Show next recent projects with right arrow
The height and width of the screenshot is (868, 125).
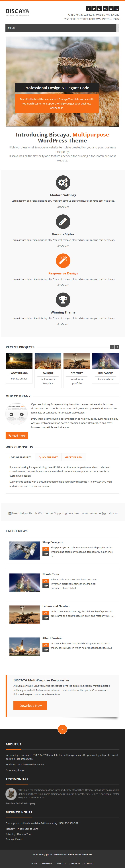coord(117,347)
